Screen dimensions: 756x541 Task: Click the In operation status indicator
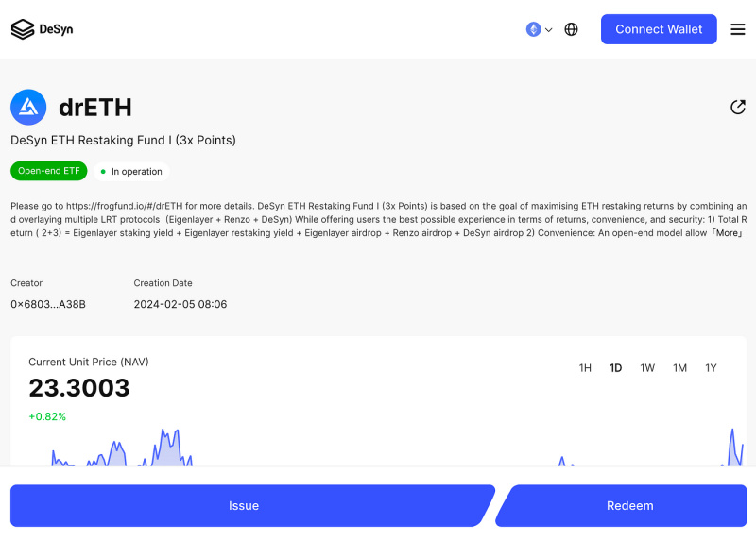pyautogui.click(x=131, y=172)
